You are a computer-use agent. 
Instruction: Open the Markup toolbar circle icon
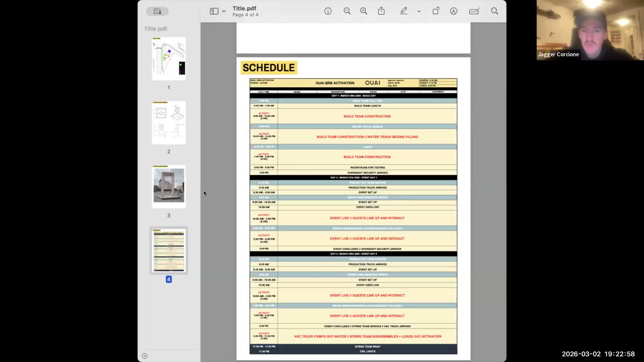tap(453, 11)
